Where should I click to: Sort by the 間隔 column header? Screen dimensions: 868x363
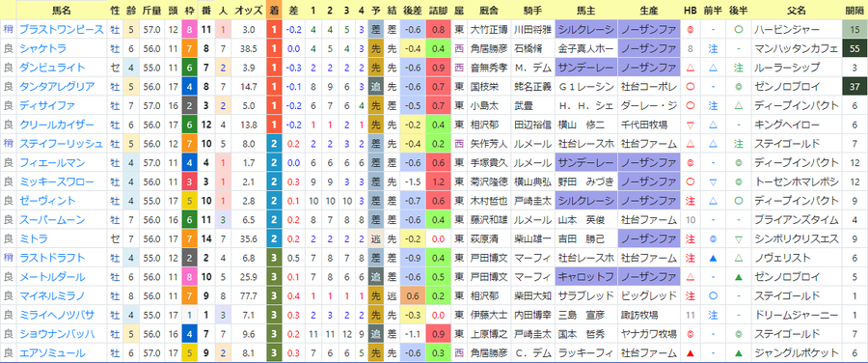pyautogui.click(x=855, y=10)
